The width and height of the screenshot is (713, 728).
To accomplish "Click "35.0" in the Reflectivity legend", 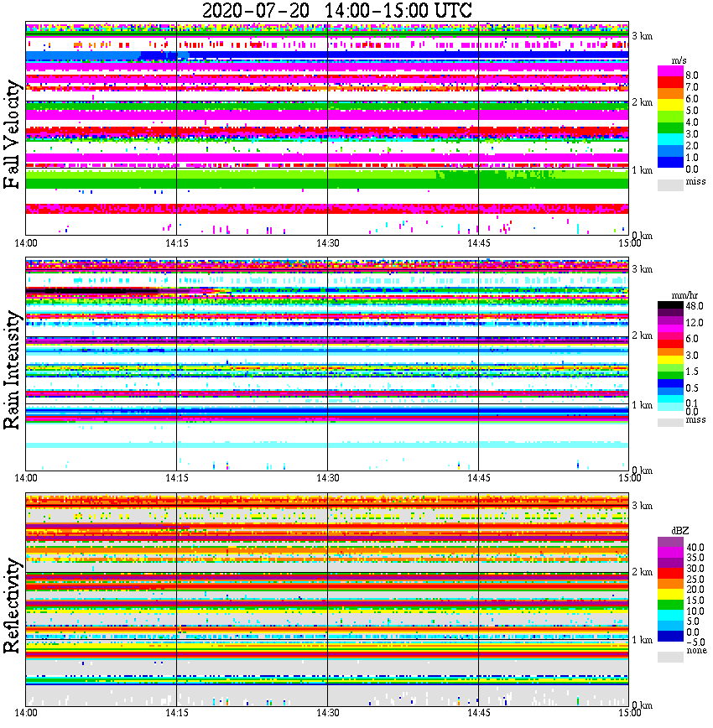I will point(695,558).
